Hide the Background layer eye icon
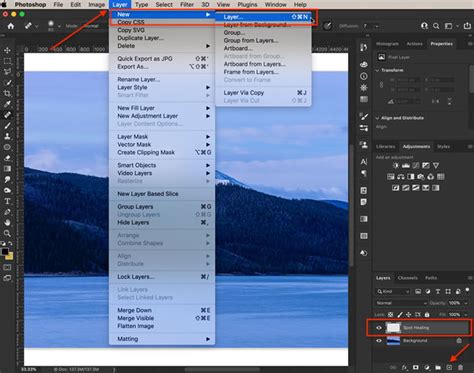 tap(379, 341)
